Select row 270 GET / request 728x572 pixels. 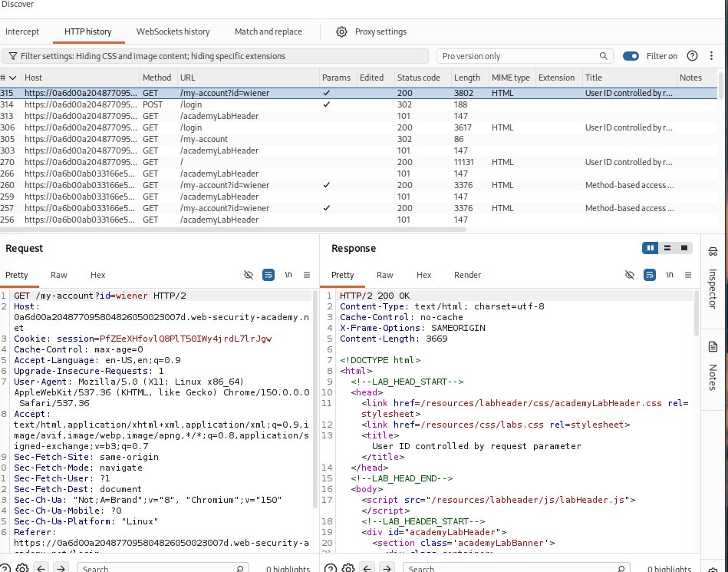point(358,162)
